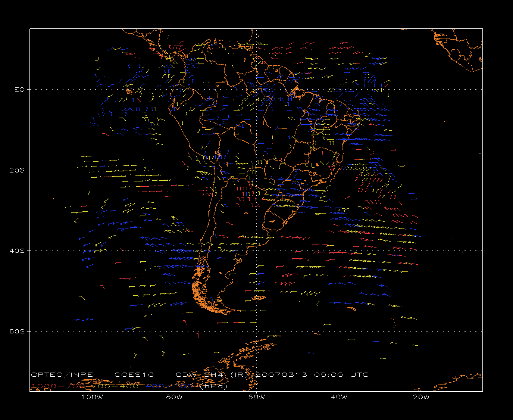This screenshot has width=513, height=420.
Task: Click the 100W longitude label
Action: click(92, 397)
